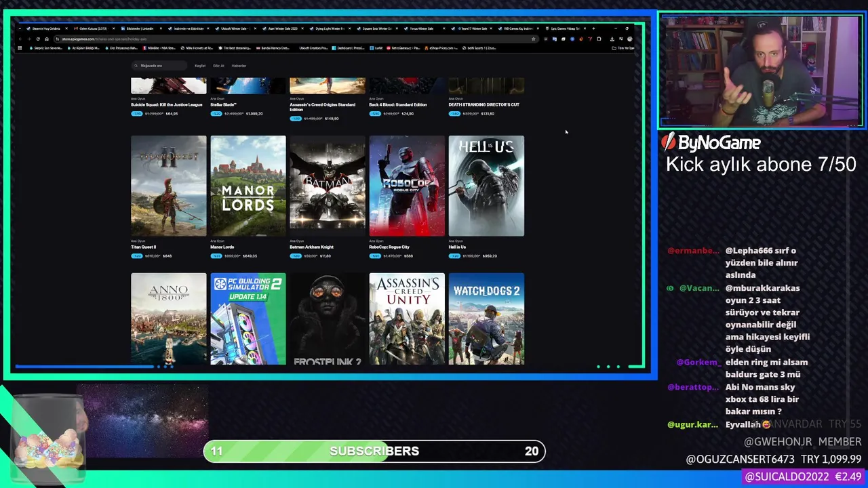The image size is (868, 488).
Task: Click the Batman Arkham Knight title text
Action: [311, 247]
